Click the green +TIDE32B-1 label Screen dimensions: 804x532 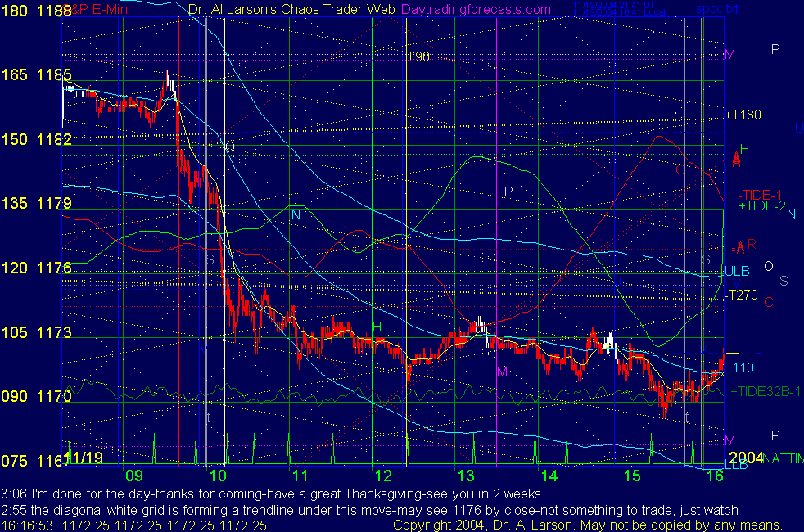[x=766, y=391]
